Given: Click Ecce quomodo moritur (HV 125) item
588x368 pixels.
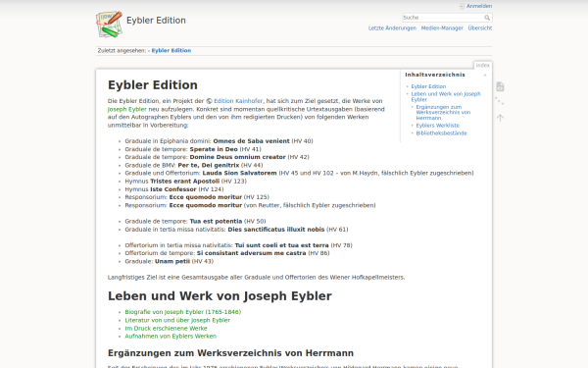Looking at the screenshot, I should 197,197.
